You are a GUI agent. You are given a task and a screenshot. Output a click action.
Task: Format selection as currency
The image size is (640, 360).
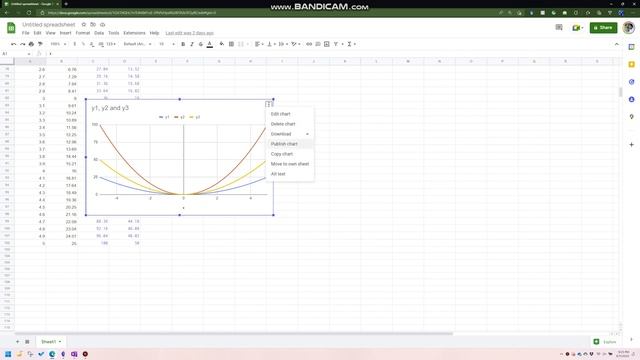point(75,44)
